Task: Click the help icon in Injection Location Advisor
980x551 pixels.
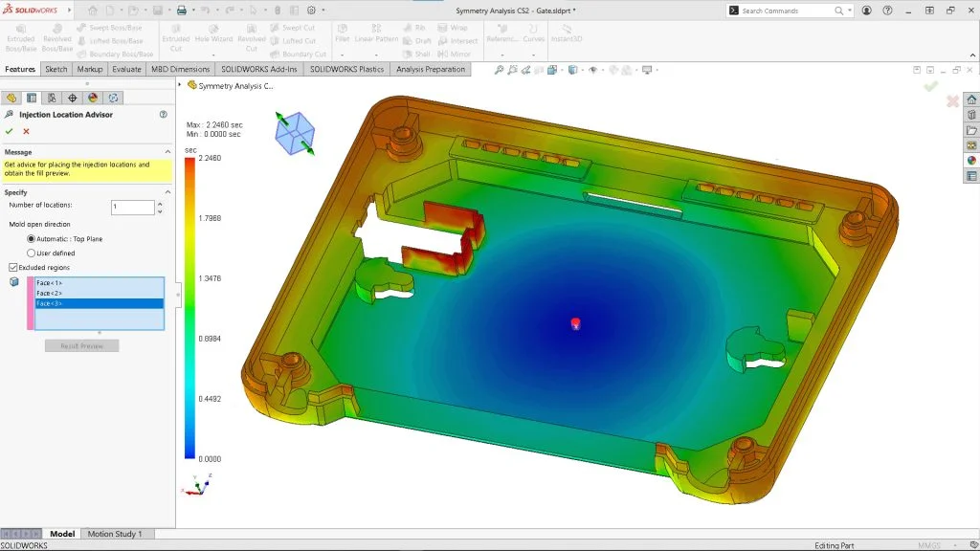Action: (x=164, y=114)
